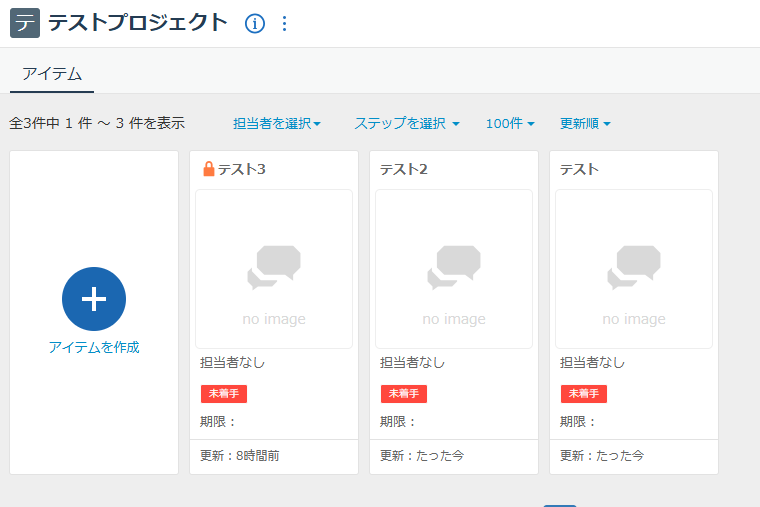
Task: Open the three-dot project menu
Action: pyautogui.click(x=285, y=23)
